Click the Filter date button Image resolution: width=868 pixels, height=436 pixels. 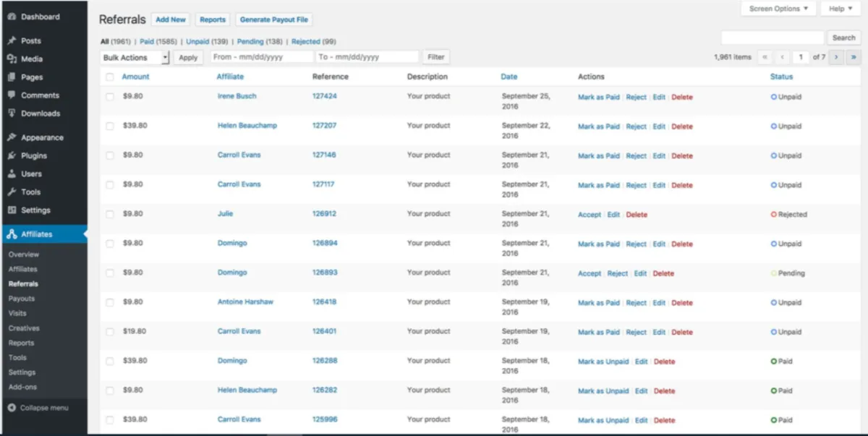436,57
